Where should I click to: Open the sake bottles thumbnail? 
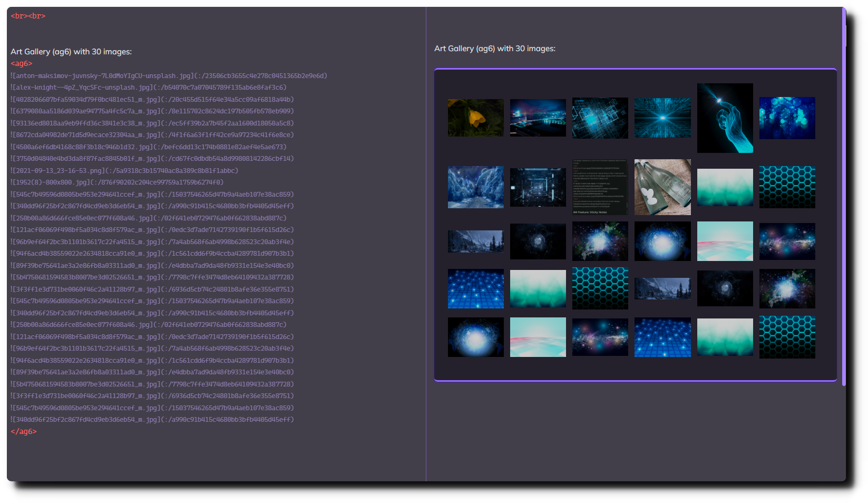(x=662, y=187)
